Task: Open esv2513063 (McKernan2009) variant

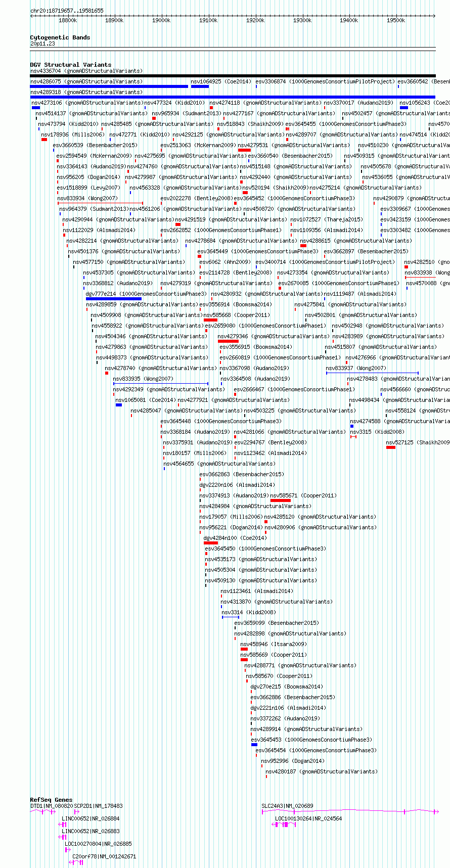Action: 198,145
